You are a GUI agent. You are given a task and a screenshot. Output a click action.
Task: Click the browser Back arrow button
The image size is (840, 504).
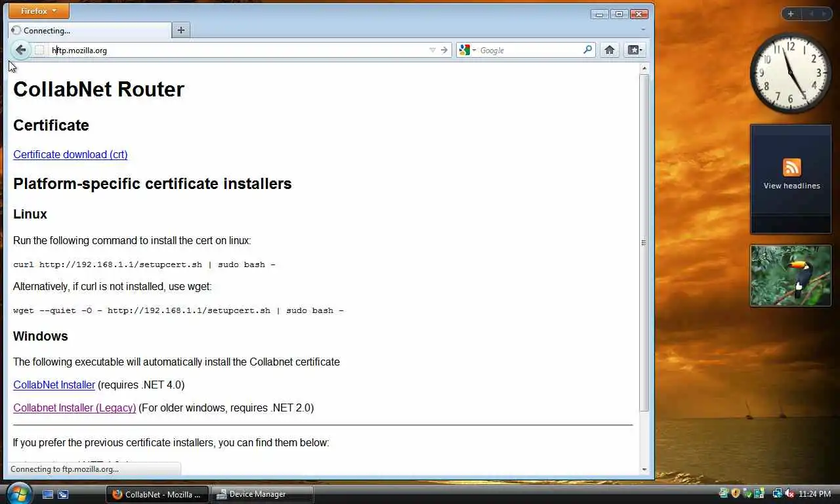[x=20, y=50]
